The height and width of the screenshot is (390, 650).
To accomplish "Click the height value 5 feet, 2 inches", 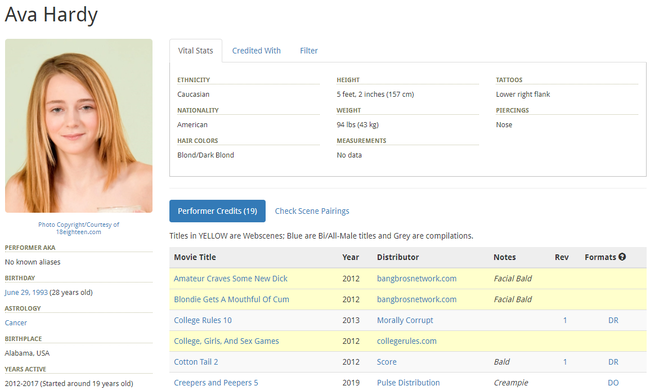I will [375, 94].
